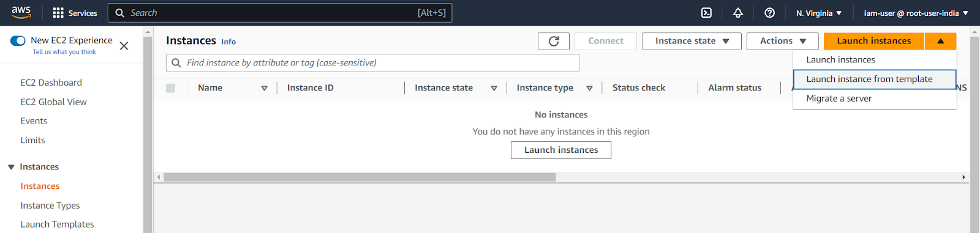Image resolution: width=980 pixels, height=233 pixels.
Task: Select Launch instance from template
Action: 875,79
